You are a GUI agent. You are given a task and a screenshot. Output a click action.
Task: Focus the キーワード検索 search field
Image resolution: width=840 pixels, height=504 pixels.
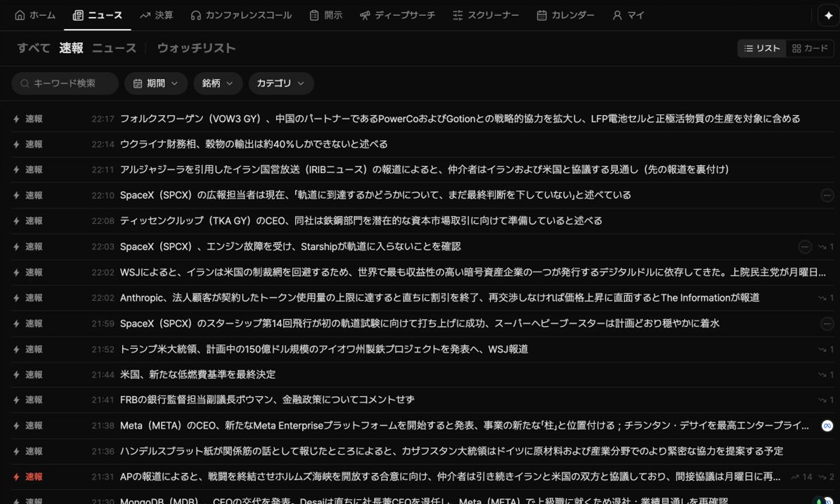click(x=65, y=83)
